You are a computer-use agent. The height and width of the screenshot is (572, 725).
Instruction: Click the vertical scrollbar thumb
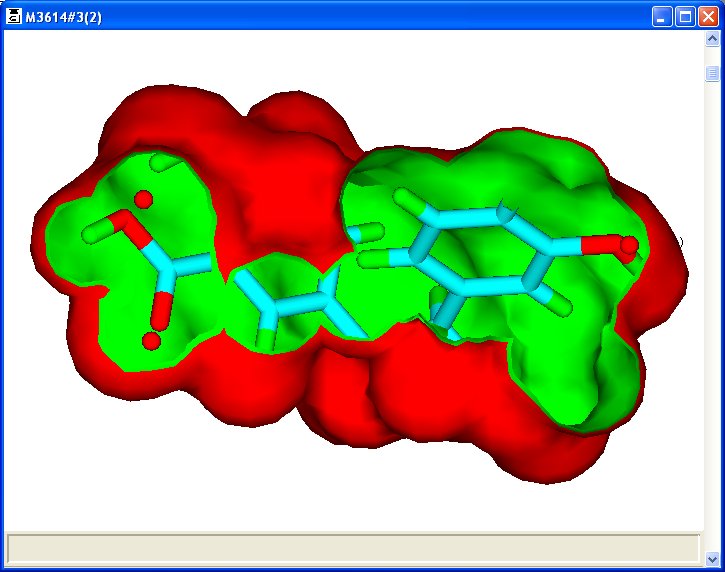click(x=713, y=74)
